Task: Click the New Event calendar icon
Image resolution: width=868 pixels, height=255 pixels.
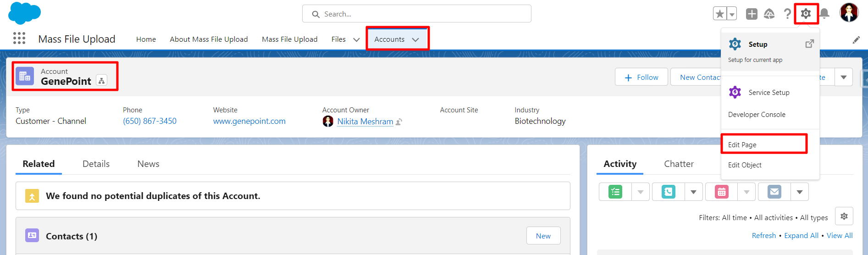Action: tap(722, 192)
